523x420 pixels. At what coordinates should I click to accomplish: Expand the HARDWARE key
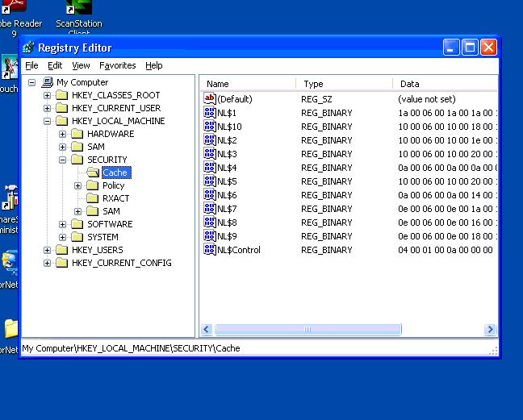pos(62,134)
